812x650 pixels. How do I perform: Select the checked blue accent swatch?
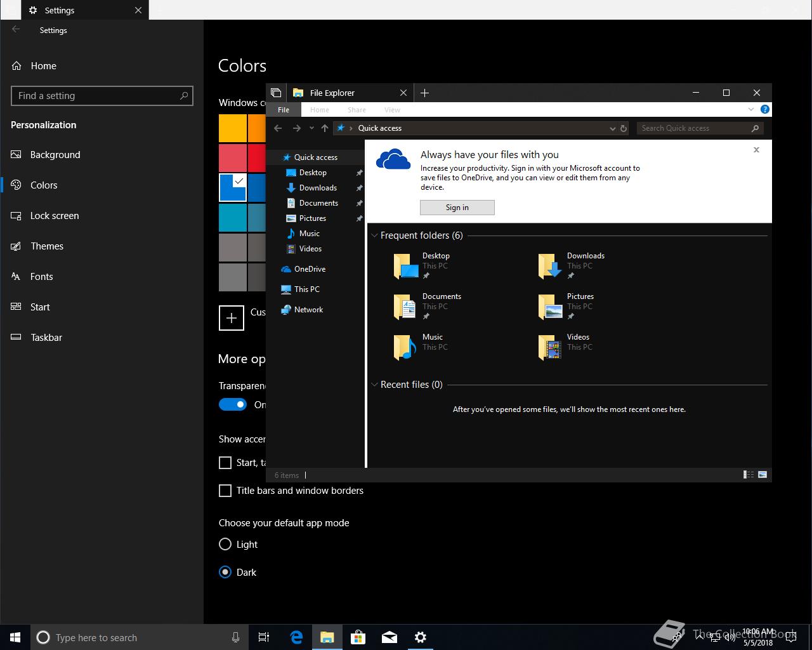233,188
